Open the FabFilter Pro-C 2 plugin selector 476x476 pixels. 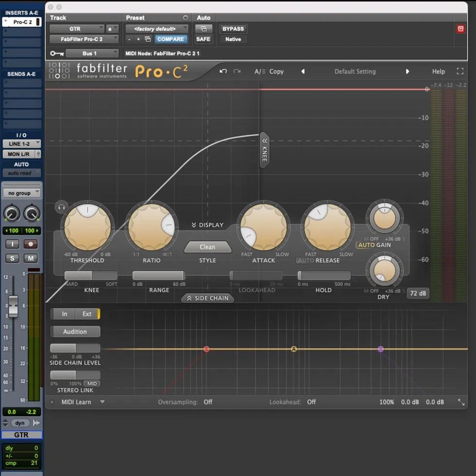(x=84, y=39)
